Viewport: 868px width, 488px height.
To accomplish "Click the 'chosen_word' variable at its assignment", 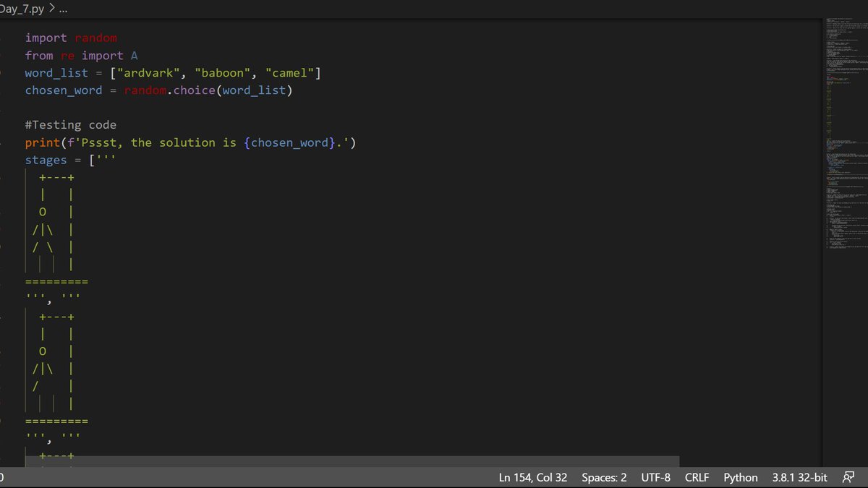I will point(64,90).
